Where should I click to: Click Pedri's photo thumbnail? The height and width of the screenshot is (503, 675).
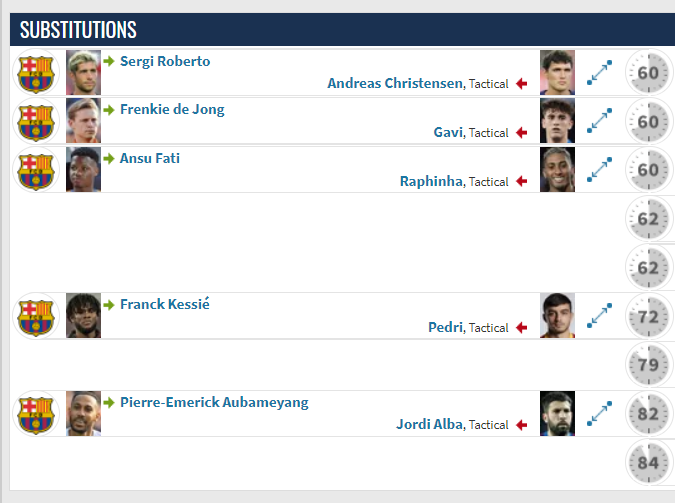tap(557, 316)
